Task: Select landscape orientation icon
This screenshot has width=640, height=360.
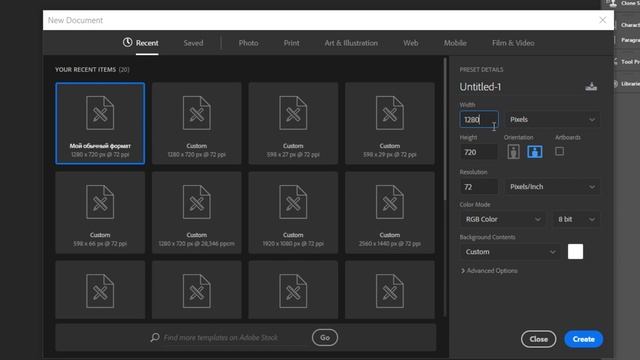Action: 535,152
